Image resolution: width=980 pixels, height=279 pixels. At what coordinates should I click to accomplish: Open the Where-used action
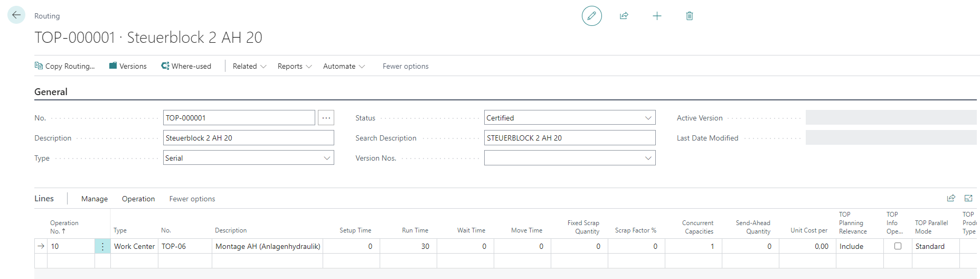(186, 66)
